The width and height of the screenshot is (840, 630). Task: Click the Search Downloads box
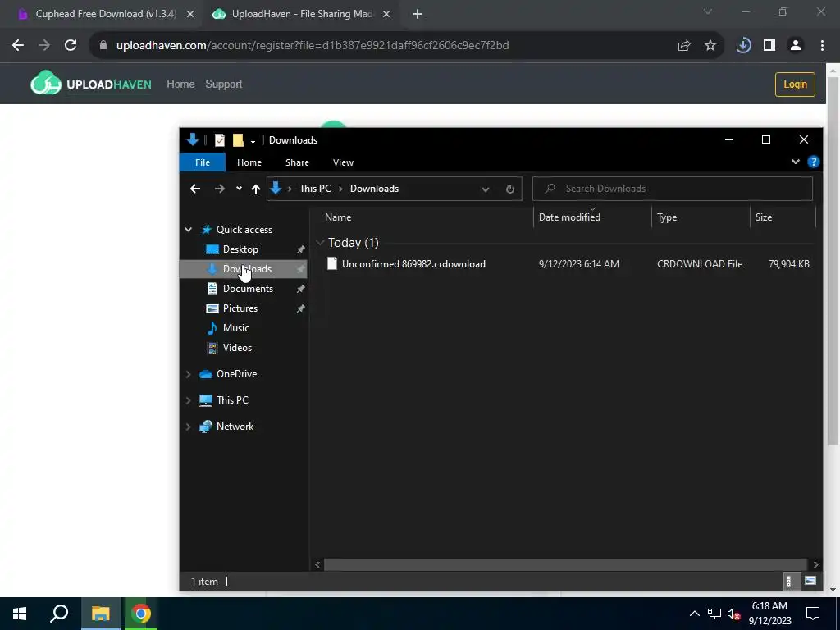coord(673,189)
